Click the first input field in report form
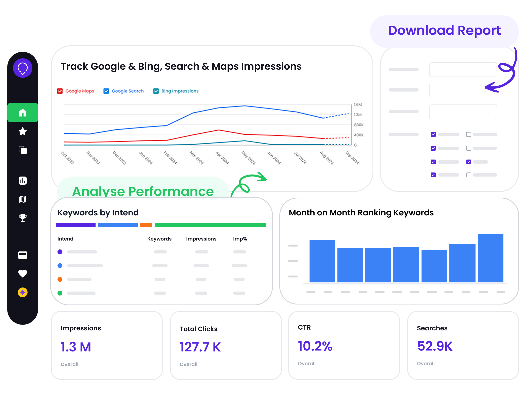Viewport: 532px width, 396px height. 463,70
